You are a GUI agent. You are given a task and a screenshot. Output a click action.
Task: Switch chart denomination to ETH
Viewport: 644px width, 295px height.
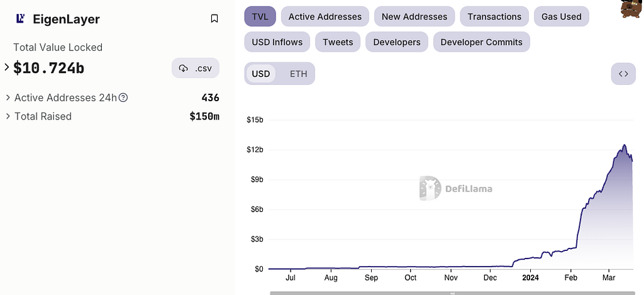[x=299, y=74]
